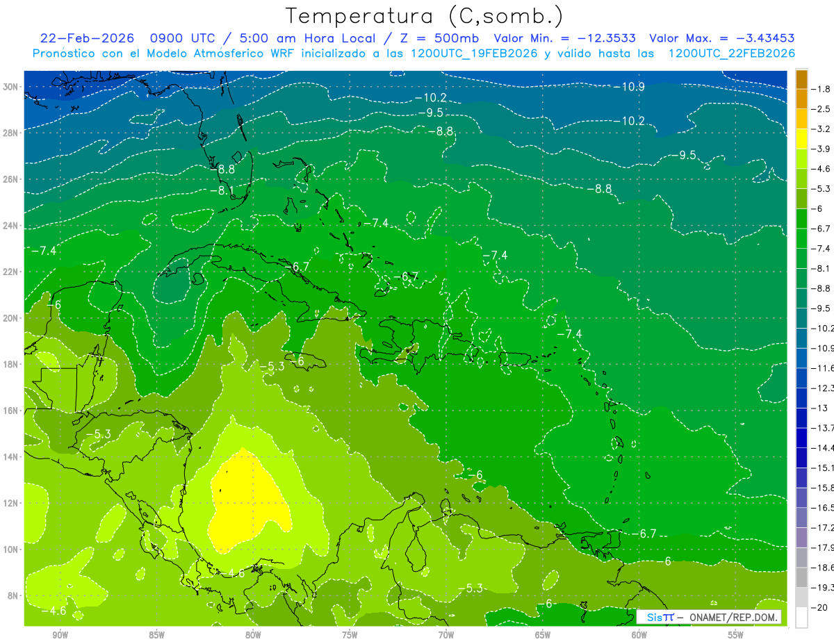The image size is (834, 644).
Task: Select the topmost orange-brown legend swatch
Action: pyautogui.click(x=801, y=79)
